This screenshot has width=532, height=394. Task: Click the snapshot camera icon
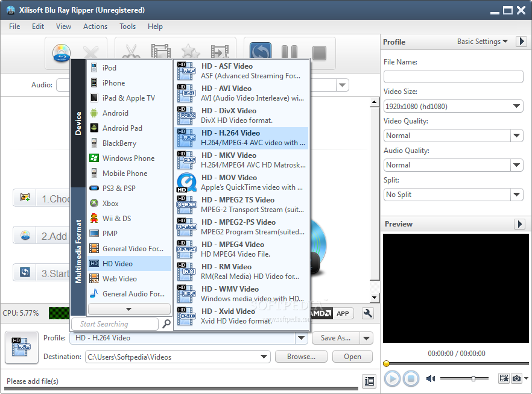pyautogui.click(x=516, y=378)
